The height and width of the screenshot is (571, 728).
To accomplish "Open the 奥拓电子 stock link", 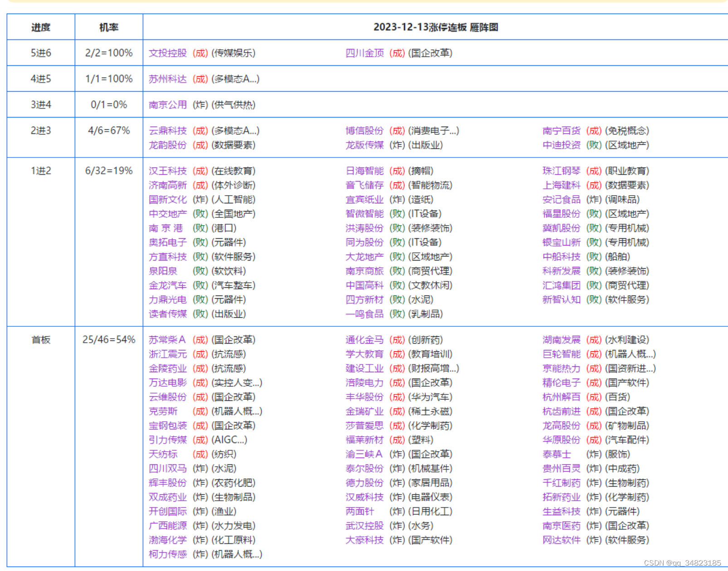I will [168, 242].
